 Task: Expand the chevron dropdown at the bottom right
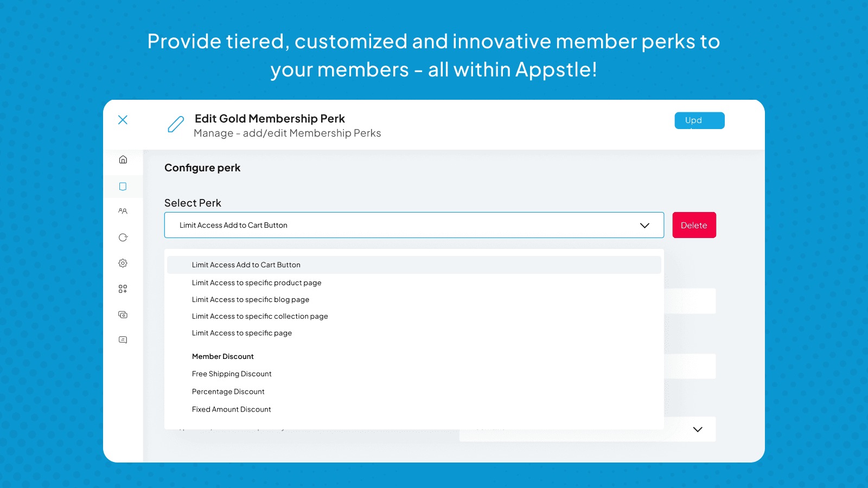(698, 429)
